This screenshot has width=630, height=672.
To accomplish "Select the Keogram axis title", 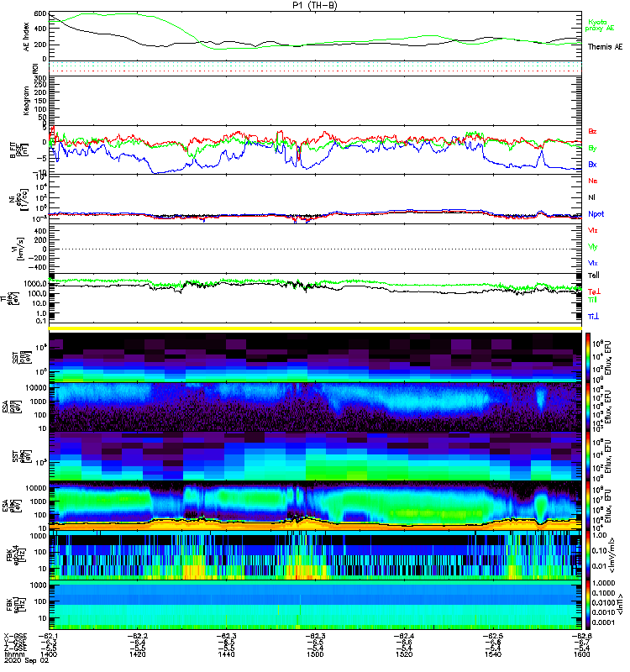I will click(x=27, y=100).
